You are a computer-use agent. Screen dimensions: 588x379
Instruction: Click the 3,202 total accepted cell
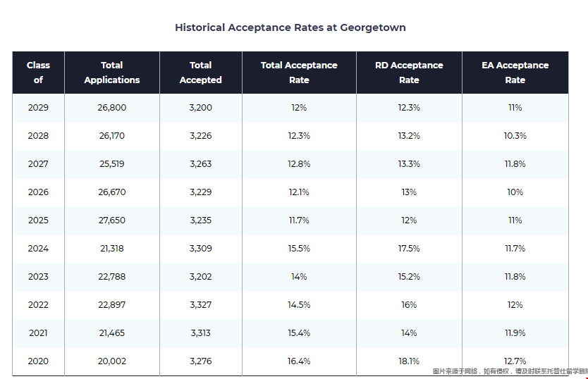tap(201, 277)
